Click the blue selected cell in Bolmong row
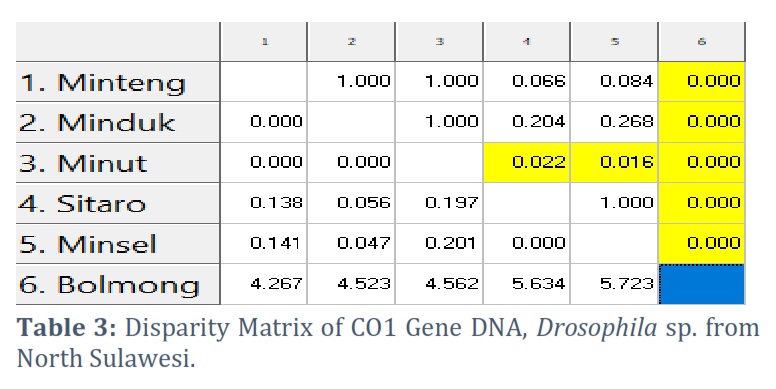The height and width of the screenshot is (389, 776). click(702, 285)
